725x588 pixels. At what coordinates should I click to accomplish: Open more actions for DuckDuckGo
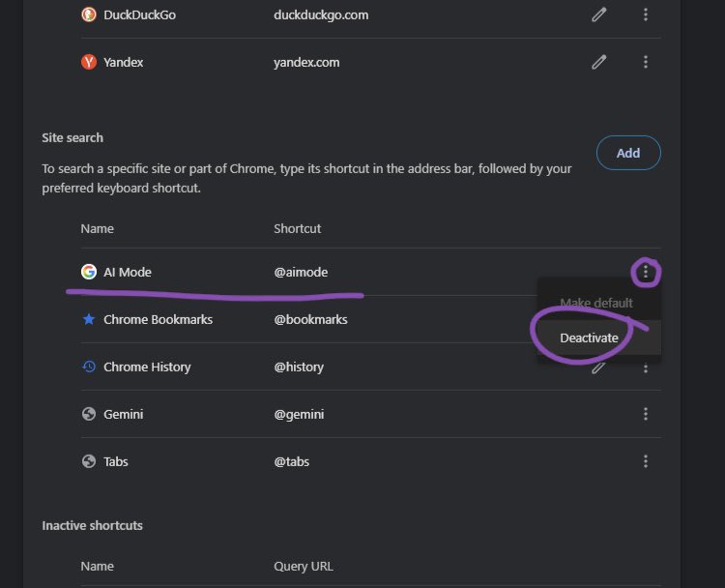point(646,15)
